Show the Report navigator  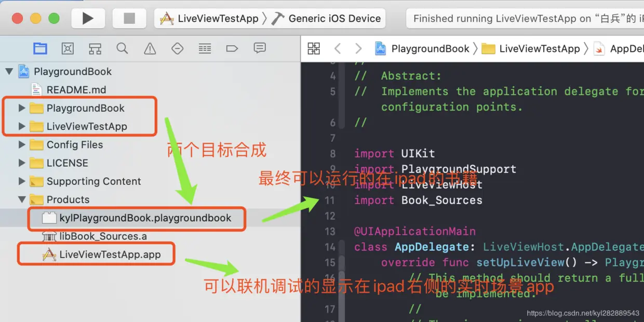pyautogui.click(x=260, y=49)
